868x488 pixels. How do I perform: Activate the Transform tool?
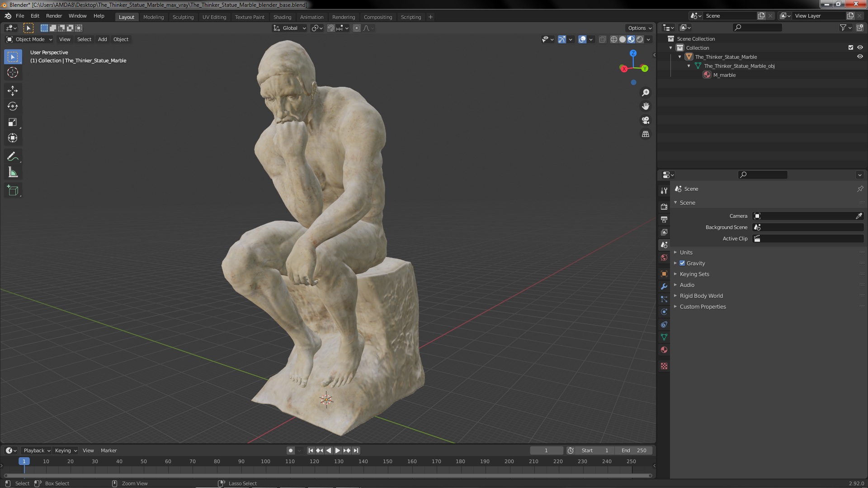coord(13,138)
